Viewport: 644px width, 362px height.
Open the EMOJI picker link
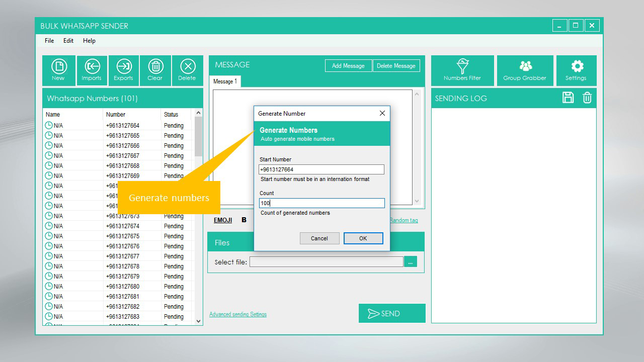[x=223, y=220]
